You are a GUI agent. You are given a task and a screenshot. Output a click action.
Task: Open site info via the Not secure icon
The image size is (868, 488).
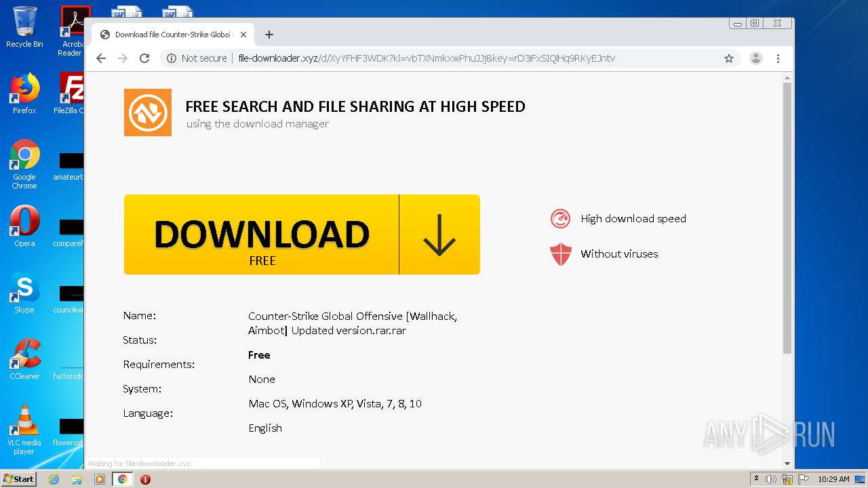172,58
